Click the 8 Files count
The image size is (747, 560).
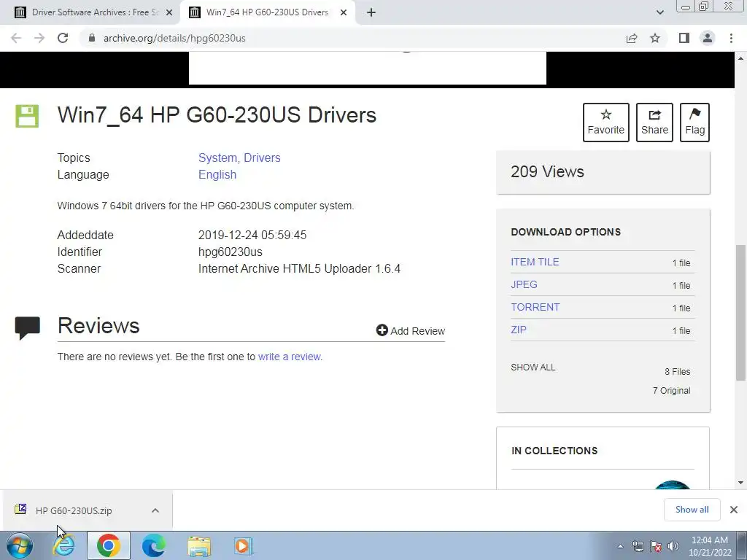[x=677, y=371]
